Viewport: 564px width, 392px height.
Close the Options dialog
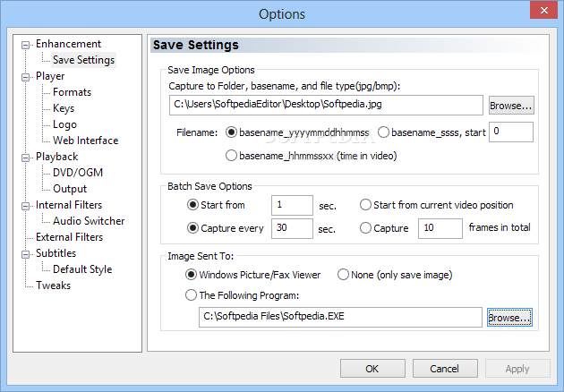pyautogui.click(x=544, y=10)
